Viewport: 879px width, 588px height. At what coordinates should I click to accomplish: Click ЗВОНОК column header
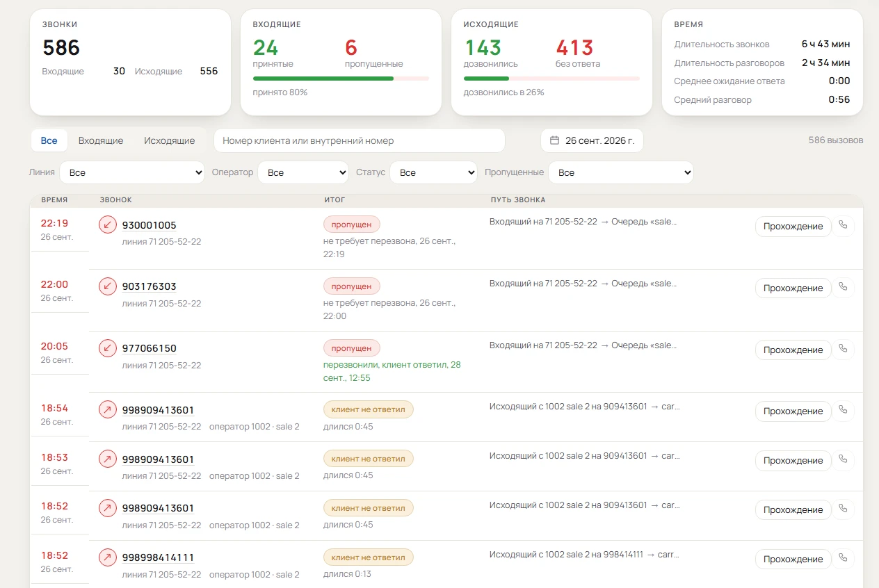point(115,199)
